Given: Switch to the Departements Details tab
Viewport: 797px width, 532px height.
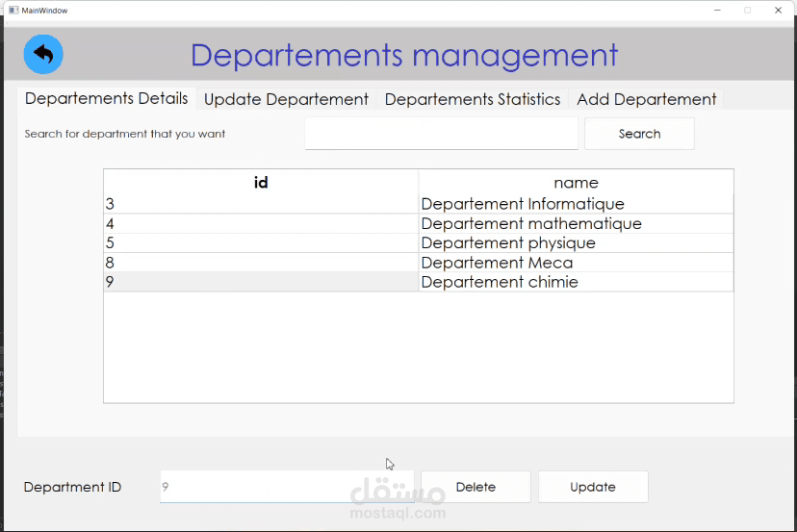Looking at the screenshot, I should click(x=106, y=99).
